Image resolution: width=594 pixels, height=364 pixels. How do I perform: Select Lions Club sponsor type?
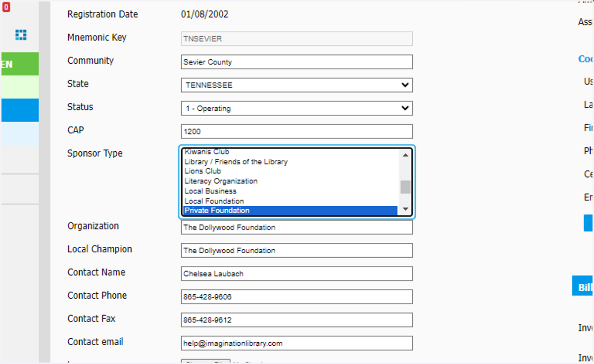tap(291, 171)
